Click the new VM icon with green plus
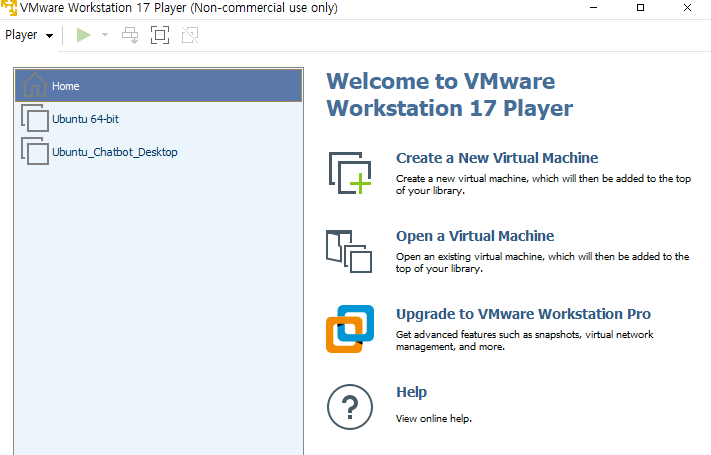711x455 pixels. [x=350, y=173]
